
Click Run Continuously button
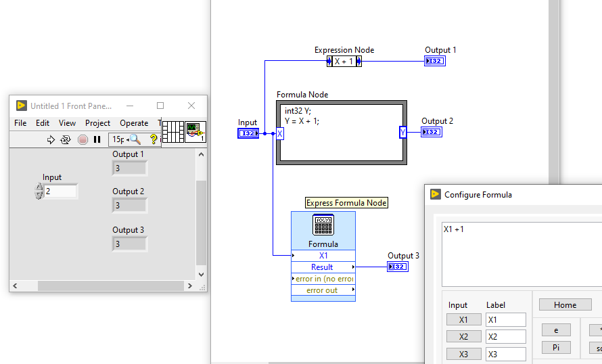[x=66, y=139]
